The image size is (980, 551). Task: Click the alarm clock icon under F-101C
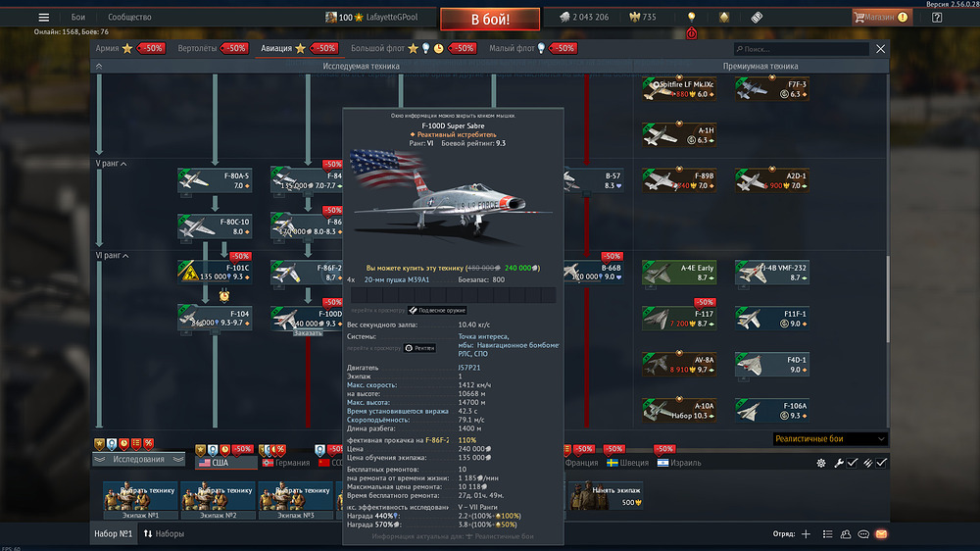[x=223, y=295]
